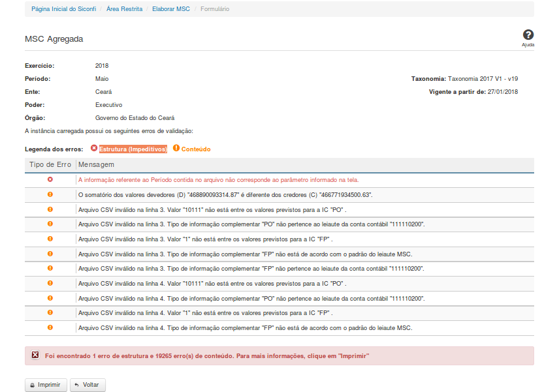Image resolution: width=542 pixels, height=392 pixels.
Task: Click the red X icon in the error summary banner
Action: (35, 356)
